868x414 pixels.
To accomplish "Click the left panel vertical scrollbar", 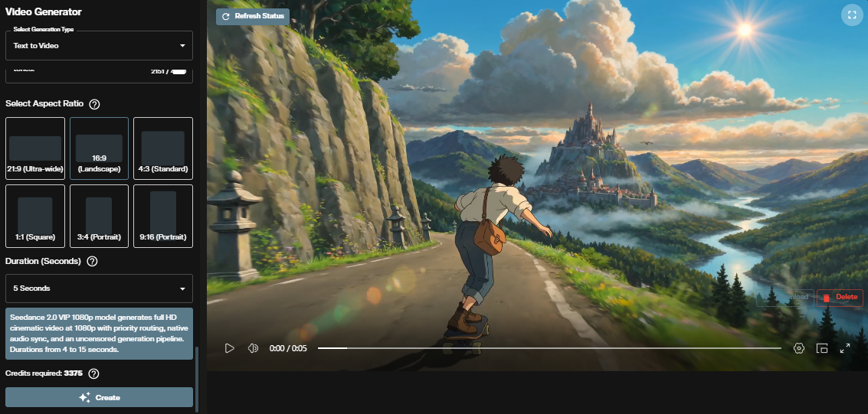I will coord(197,379).
